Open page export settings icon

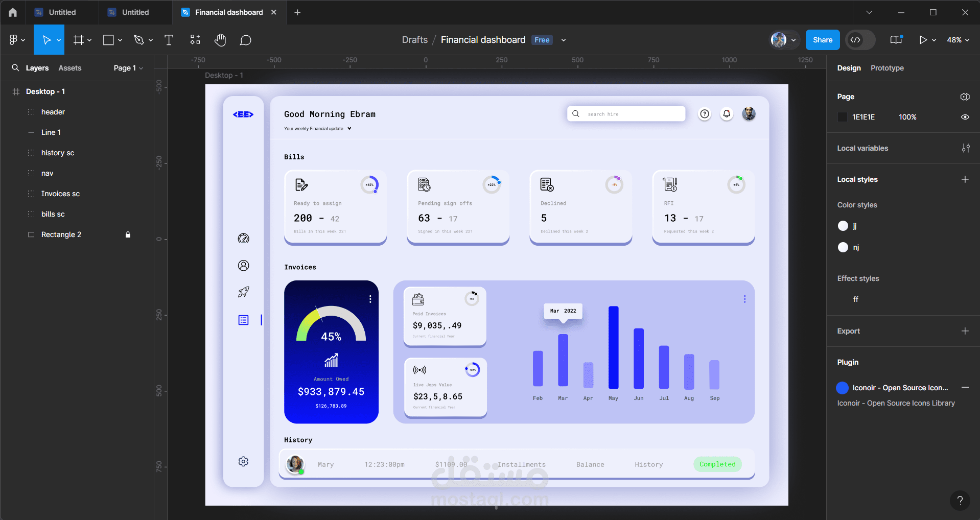tap(965, 97)
